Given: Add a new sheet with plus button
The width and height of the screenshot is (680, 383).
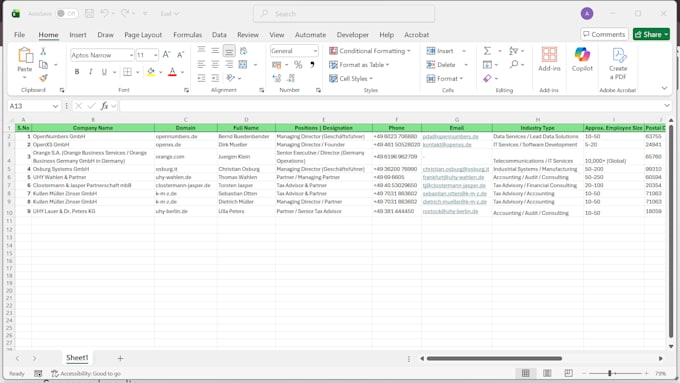Looking at the screenshot, I should (120, 358).
